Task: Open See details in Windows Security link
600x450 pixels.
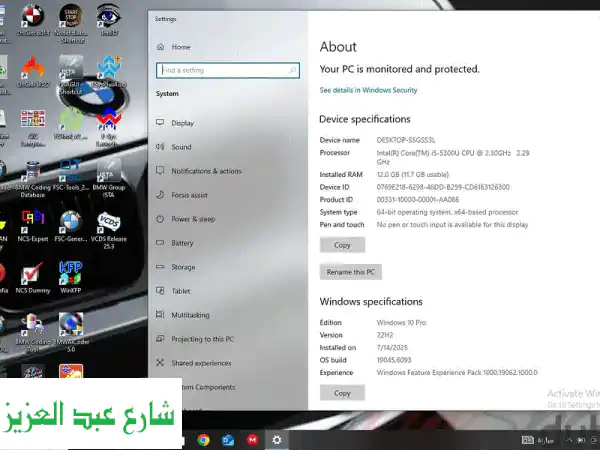Action: tap(368, 90)
